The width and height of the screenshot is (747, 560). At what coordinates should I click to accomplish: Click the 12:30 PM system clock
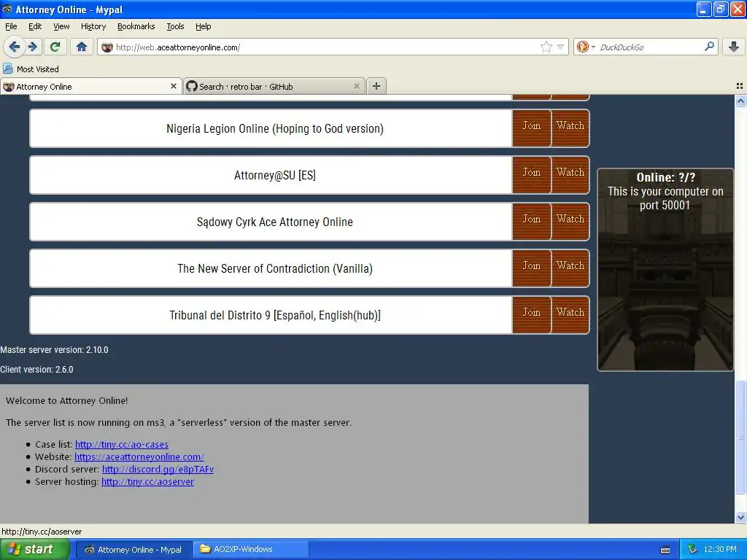(720, 550)
